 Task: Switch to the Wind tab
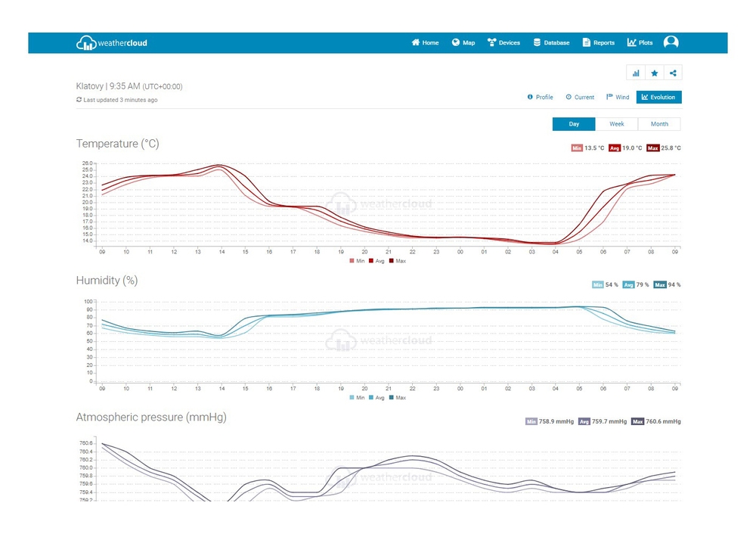pos(618,98)
